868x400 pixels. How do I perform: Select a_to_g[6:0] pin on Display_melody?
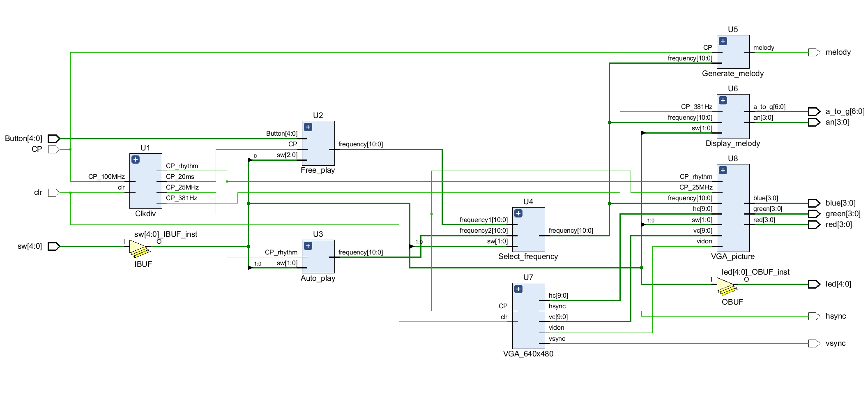pos(769,107)
